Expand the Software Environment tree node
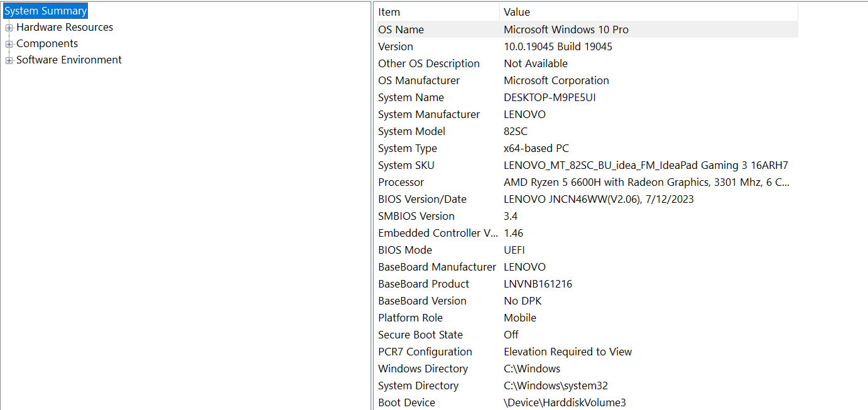868x410 pixels. click(x=9, y=60)
